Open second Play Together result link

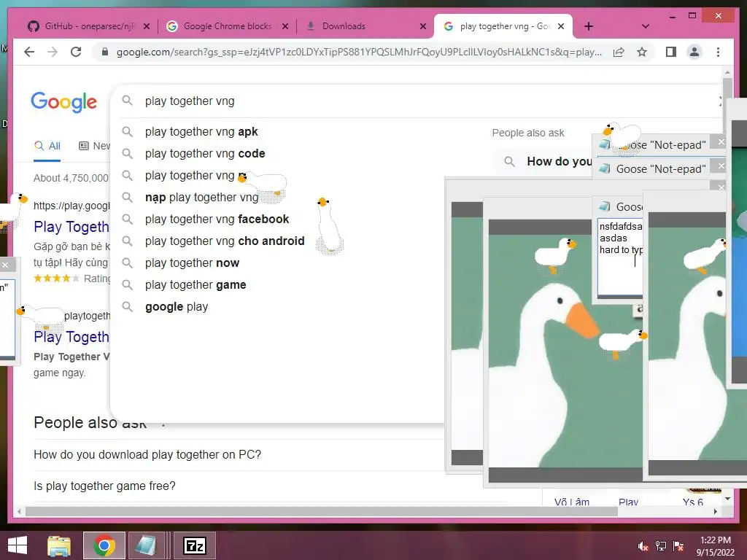tap(71, 337)
